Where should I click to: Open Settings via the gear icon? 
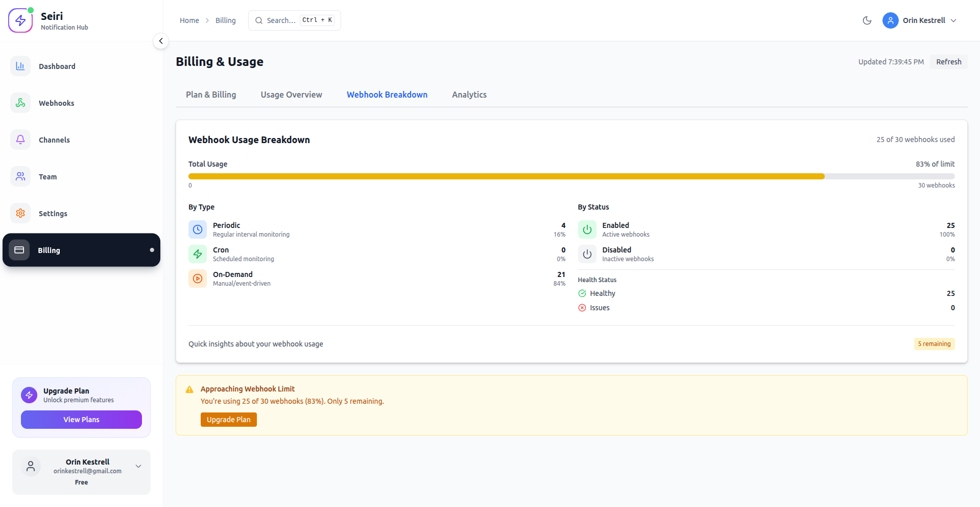(x=20, y=213)
